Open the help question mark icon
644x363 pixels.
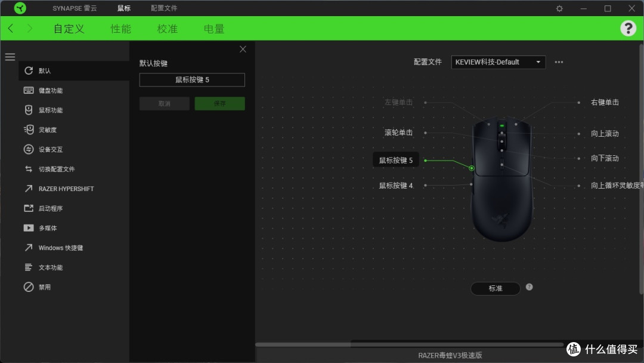coord(628,29)
